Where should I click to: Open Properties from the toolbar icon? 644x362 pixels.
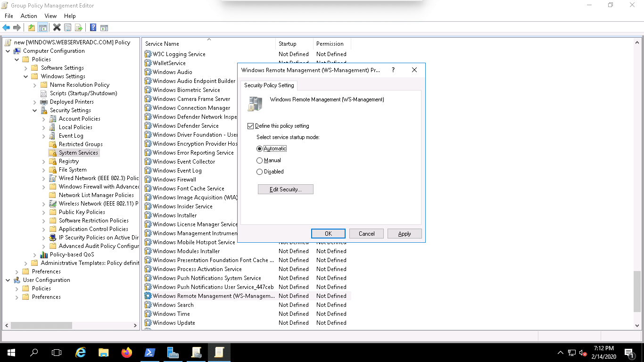(x=68, y=28)
